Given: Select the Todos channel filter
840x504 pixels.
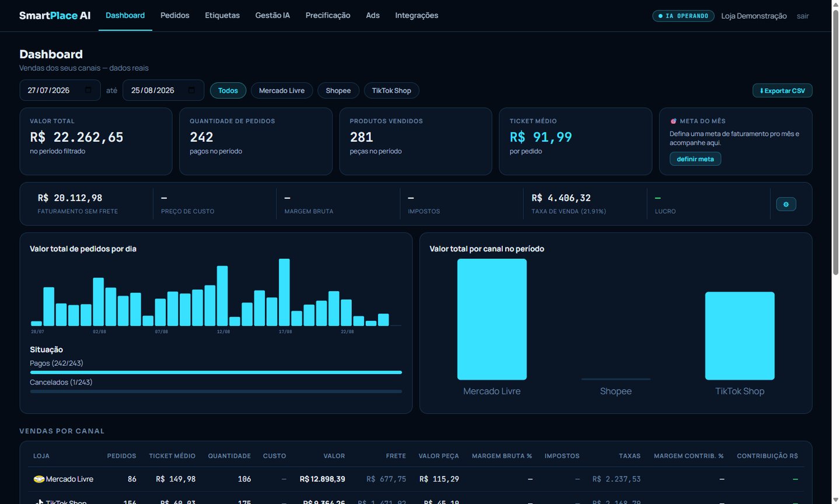Looking at the screenshot, I should tap(228, 90).
